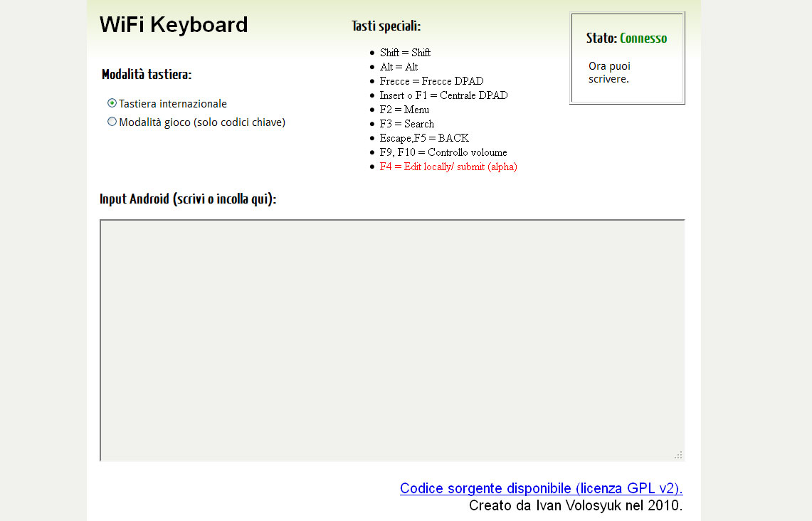Click the 'Ora puoi scrivere.' message
Viewport: 812px width, 521px height.
609,73
